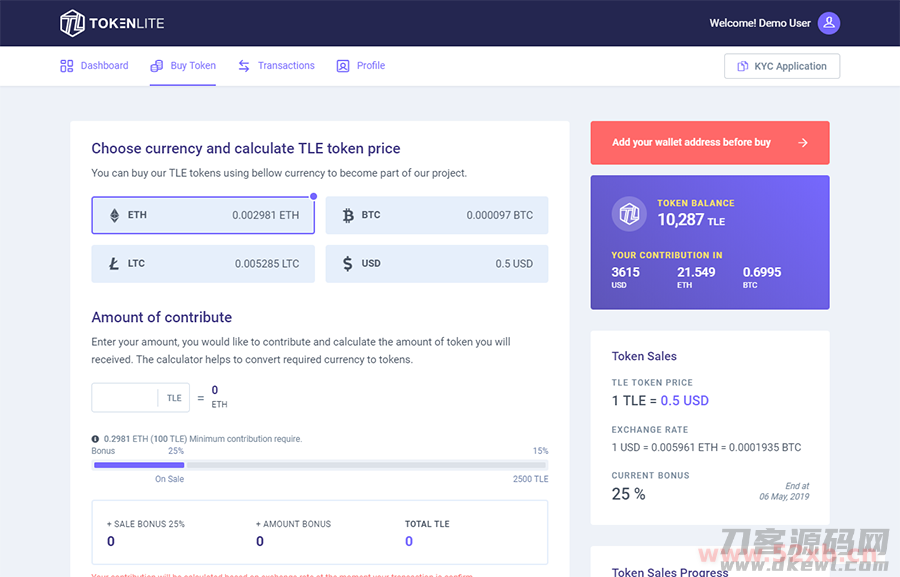Click the Bitcoin icon on BTC option
Viewport: 900px width, 577px height.
(349, 214)
